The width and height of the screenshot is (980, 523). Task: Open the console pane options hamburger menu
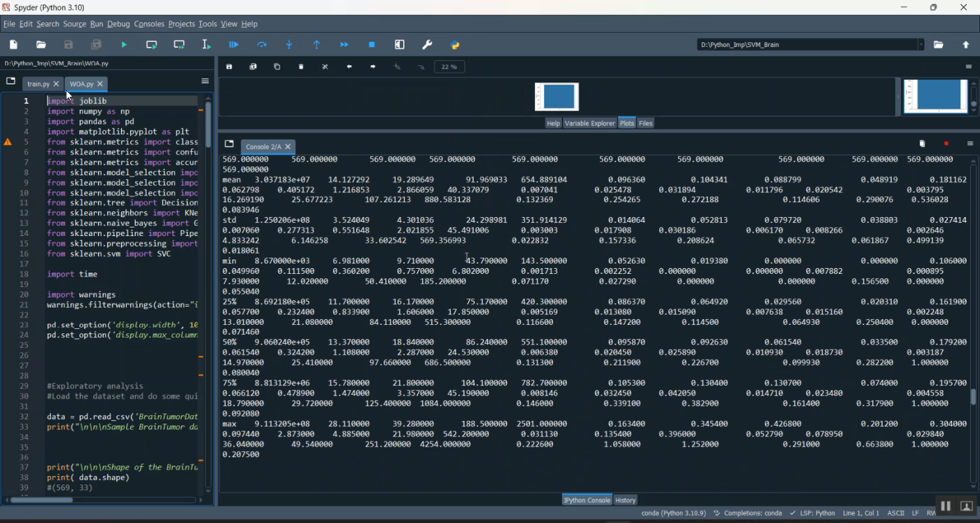click(x=970, y=144)
